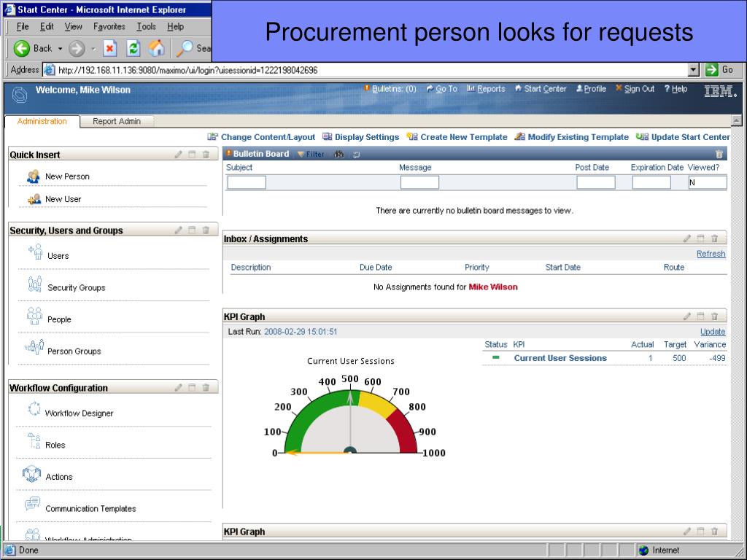
Task: Open the address bar dropdown arrow
Action: 694,70
